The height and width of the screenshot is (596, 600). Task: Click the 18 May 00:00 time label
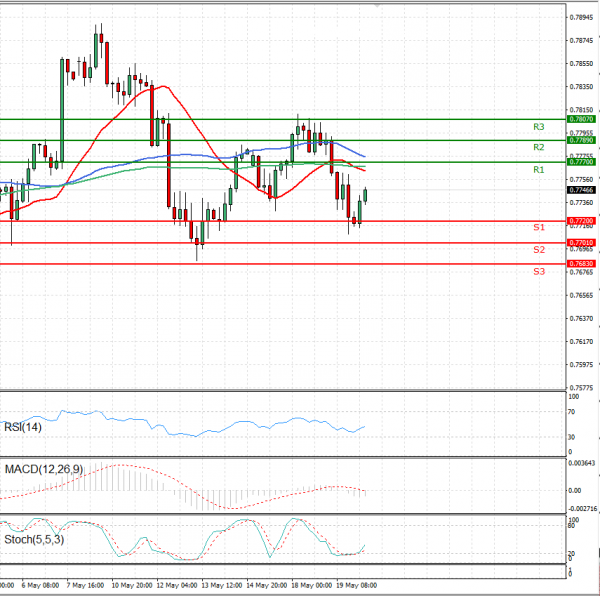(x=311, y=586)
